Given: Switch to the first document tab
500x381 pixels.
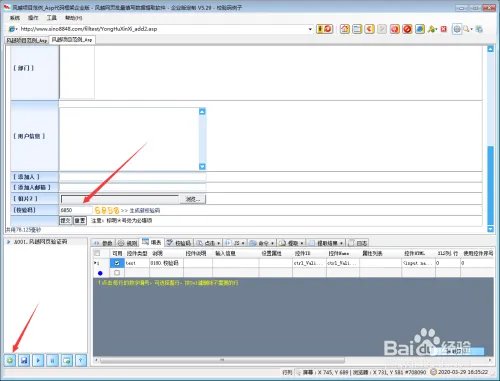Looking at the screenshot, I should (x=27, y=40).
